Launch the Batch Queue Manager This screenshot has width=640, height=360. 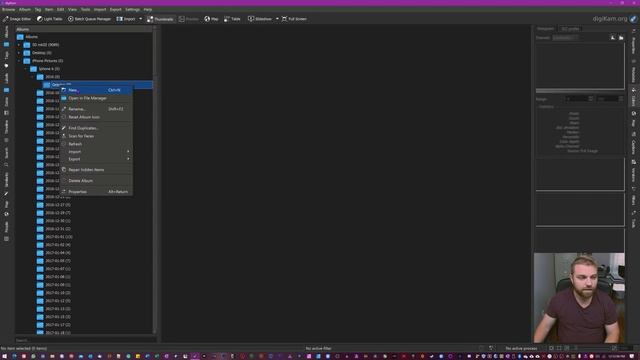pos(89,19)
